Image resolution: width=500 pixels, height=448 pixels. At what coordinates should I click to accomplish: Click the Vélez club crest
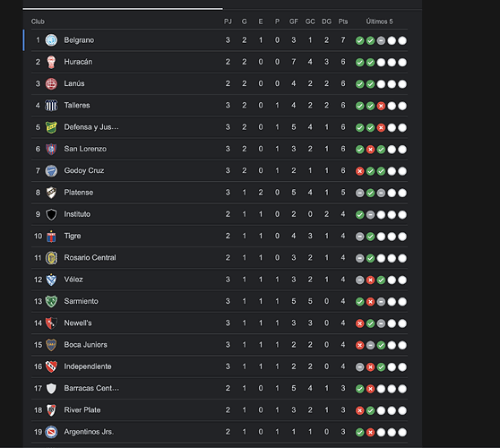tap(51, 280)
